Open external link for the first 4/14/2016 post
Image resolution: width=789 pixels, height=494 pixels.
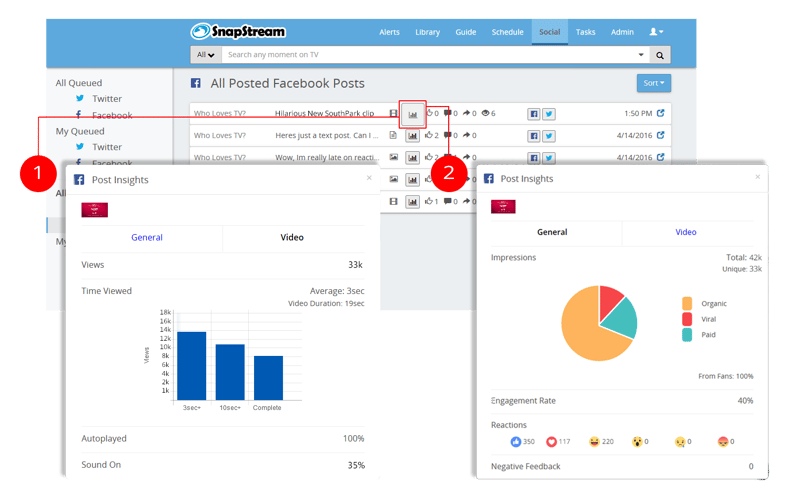click(x=660, y=135)
